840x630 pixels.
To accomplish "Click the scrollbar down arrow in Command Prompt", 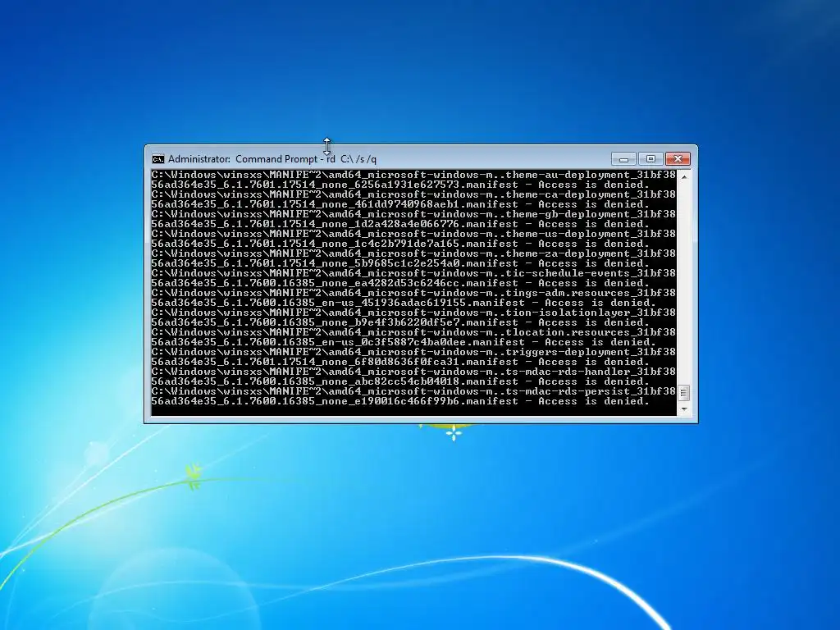I will [683, 410].
